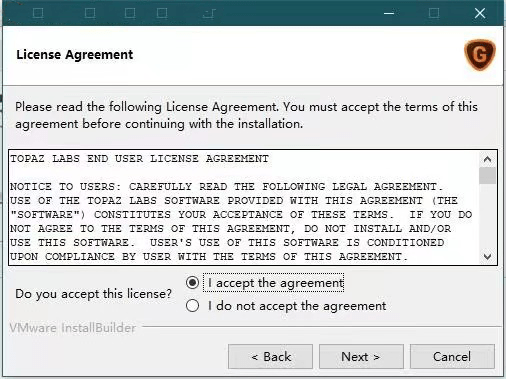Proceed with the 'Next >' button

click(x=361, y=357)
